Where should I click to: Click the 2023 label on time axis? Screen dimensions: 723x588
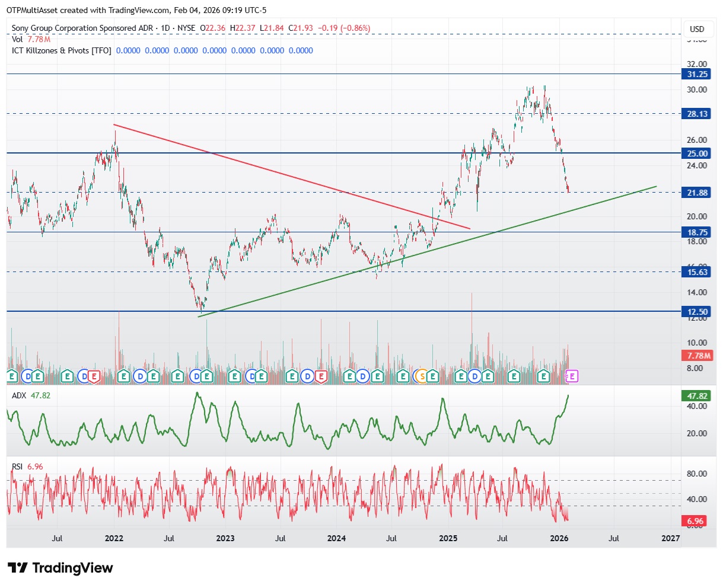[x=225, y=538]
